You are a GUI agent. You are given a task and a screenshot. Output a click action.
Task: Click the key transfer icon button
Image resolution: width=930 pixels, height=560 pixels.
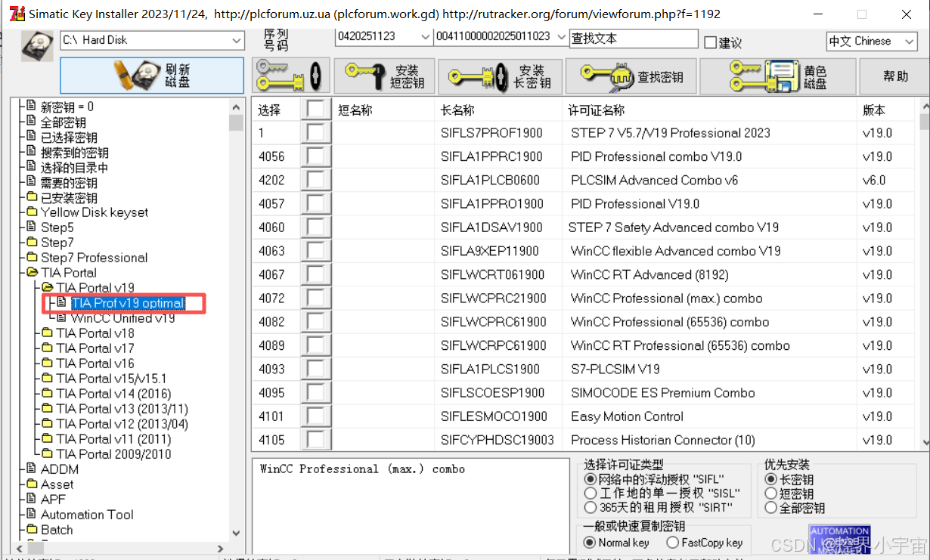pyautogui.click(x=290, y=75)
